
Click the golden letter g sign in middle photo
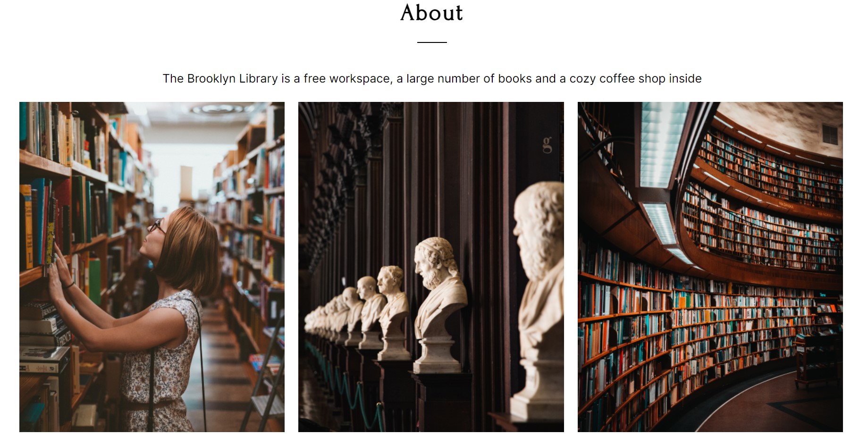[x=547, y=145]
